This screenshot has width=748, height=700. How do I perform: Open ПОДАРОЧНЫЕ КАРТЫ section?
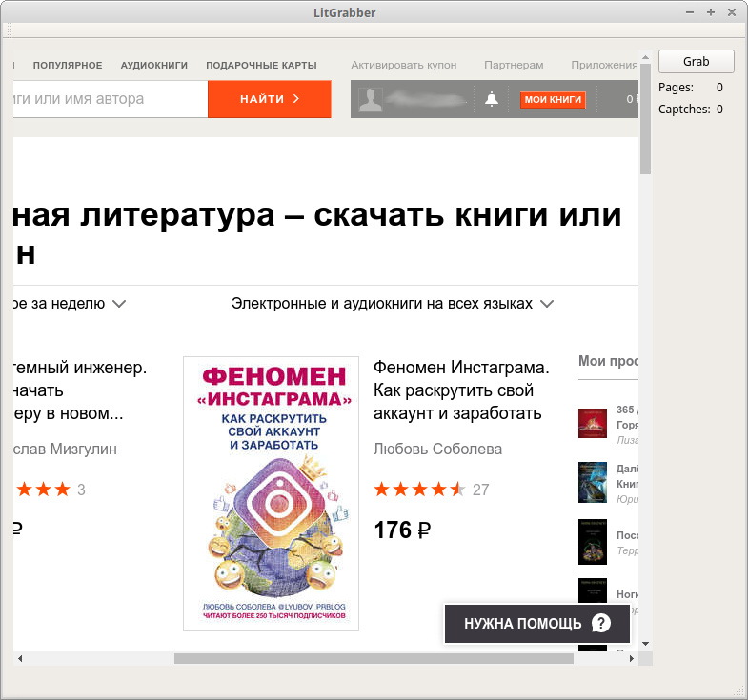click(261, 66)
